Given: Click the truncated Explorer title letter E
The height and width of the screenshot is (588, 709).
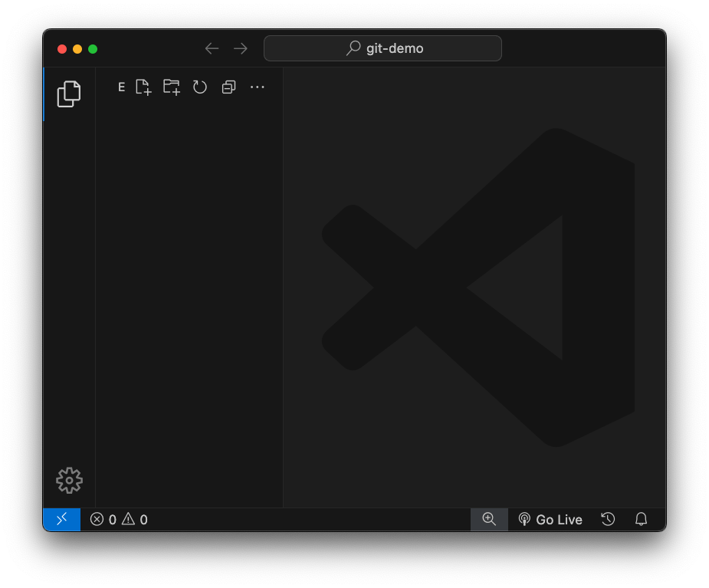Looking at the screenshot, I should pos(121,87).
